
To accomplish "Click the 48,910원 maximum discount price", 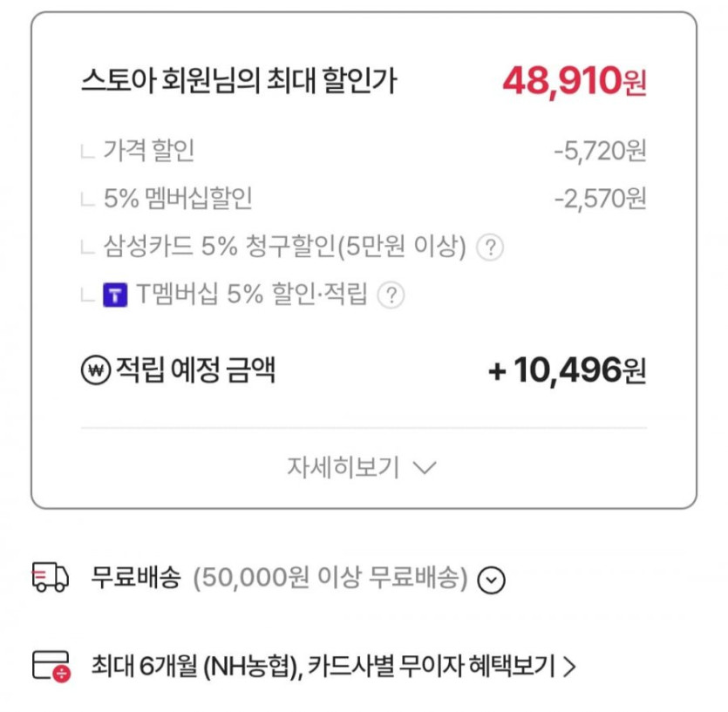I will 574,81.
